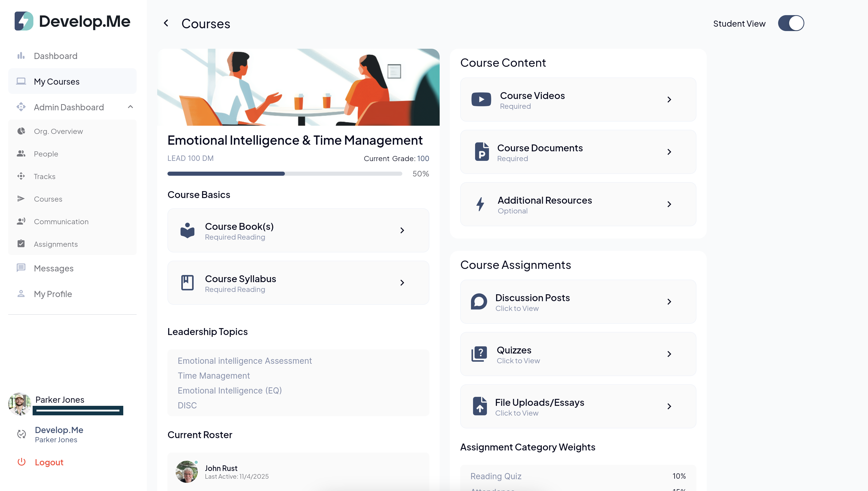Click the Course Syllabus bookmark icon
868x491 pixels.
point(187,283)
